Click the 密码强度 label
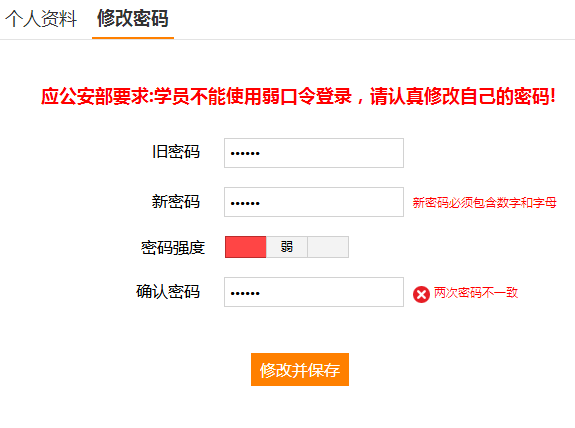 coord(173,248)
